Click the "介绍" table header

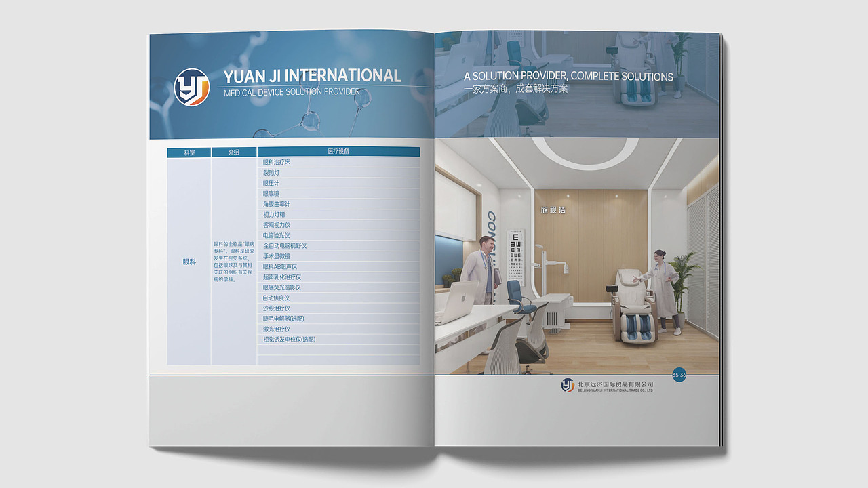click(x=234, y=152)
